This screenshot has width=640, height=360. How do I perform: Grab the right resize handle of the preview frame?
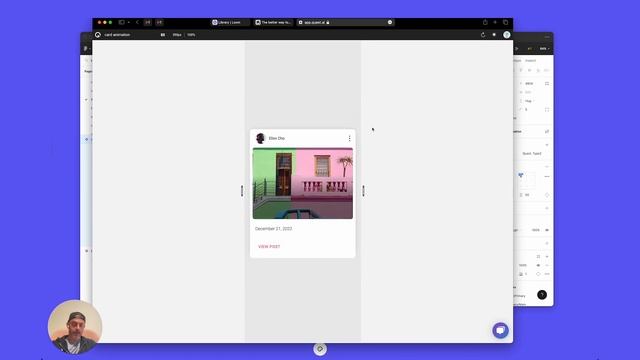[363, 191]
